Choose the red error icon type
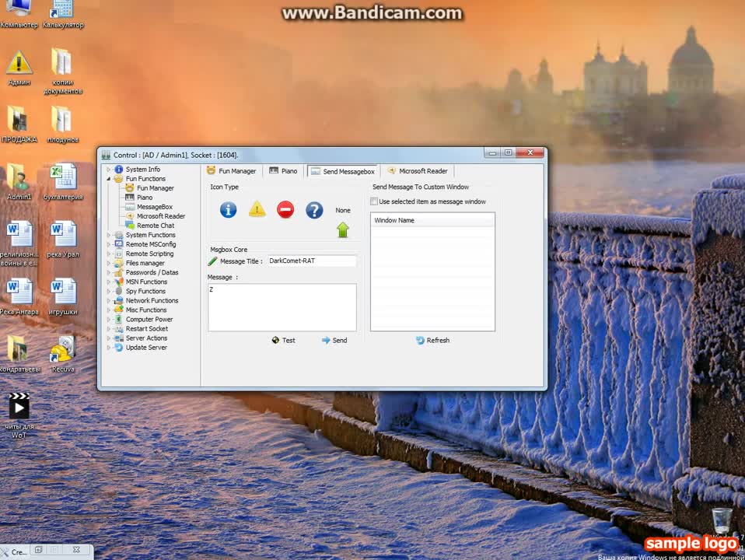745x560 pixels. tap(285, 210)
